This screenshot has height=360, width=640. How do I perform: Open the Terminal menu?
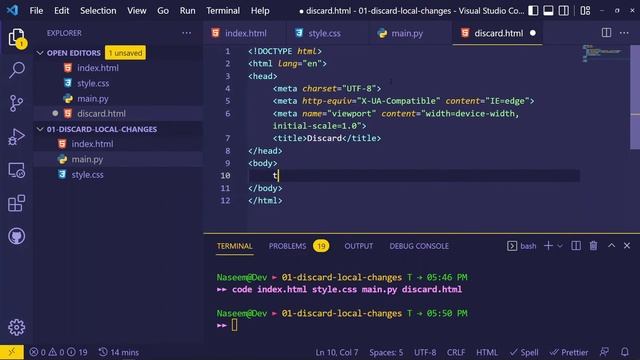pyautogui.click(x=223, y=11)
